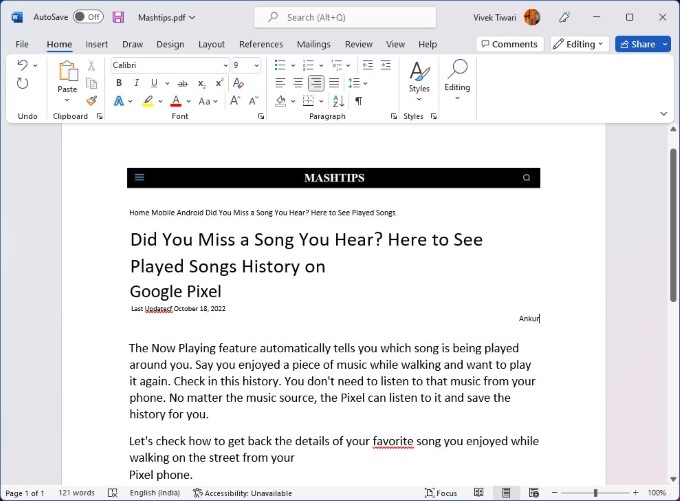Center-align the text

[298, 83]
